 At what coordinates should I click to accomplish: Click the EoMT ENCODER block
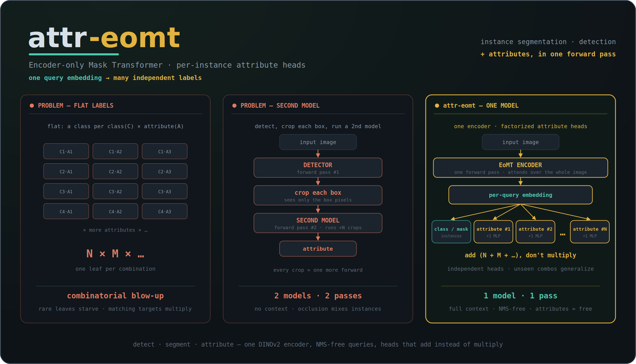pos(521,168)
